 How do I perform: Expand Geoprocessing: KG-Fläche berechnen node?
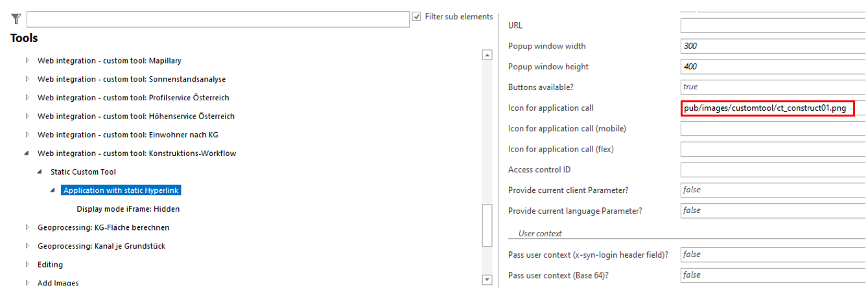pos(27,228)
